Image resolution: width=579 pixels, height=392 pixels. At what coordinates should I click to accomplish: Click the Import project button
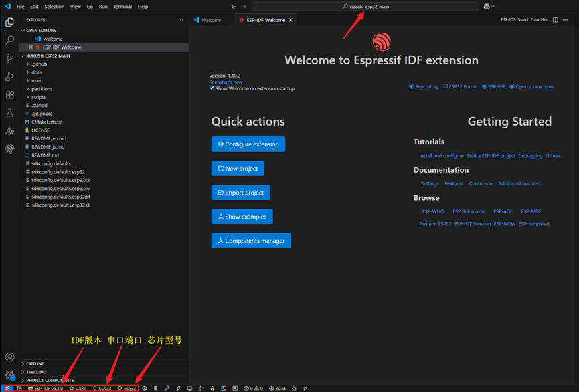point(240,192)
